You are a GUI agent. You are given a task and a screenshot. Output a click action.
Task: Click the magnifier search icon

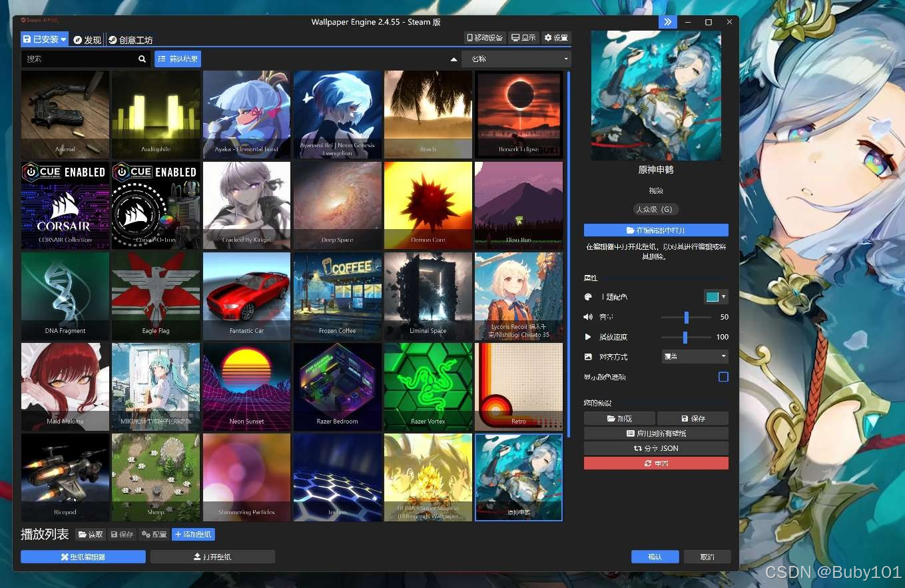[x=142, y=59]
